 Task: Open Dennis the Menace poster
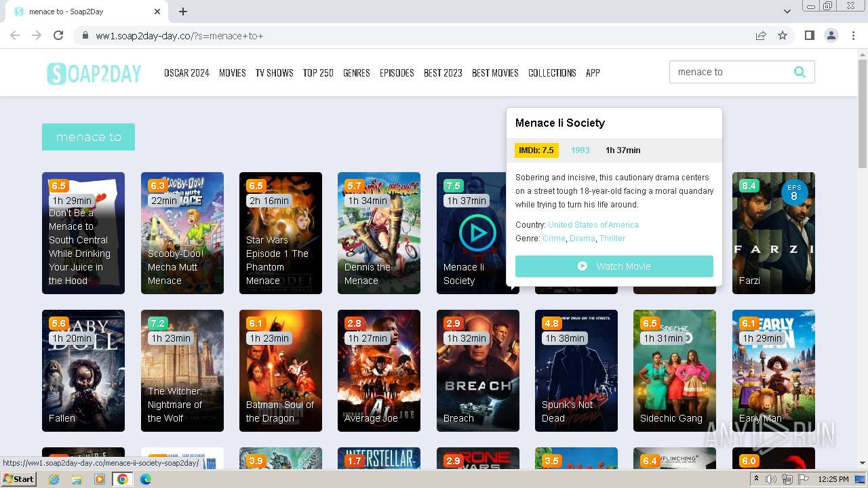pyautogui.click(x=379, y=233)
